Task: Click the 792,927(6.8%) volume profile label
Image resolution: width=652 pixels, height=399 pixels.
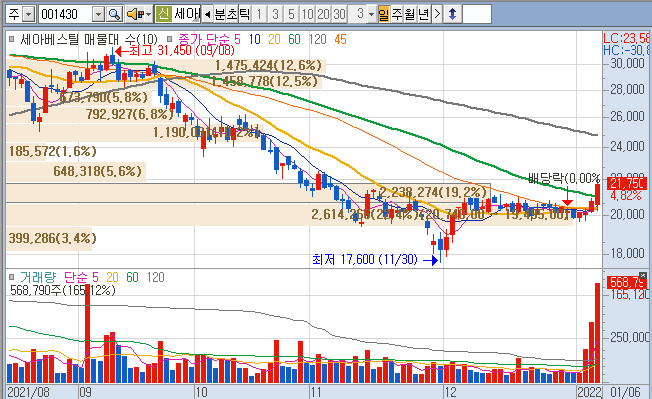Action: click(x=129, y=114)
